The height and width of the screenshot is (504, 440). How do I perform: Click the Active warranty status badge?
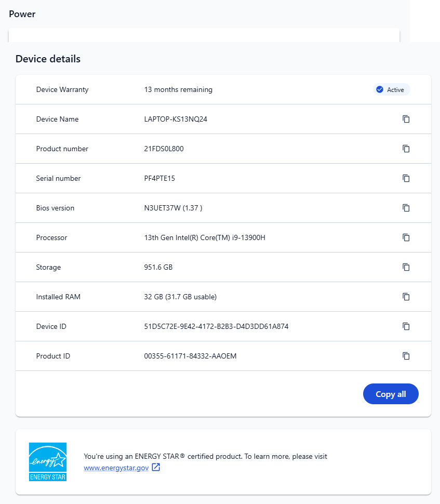(391, 89)
